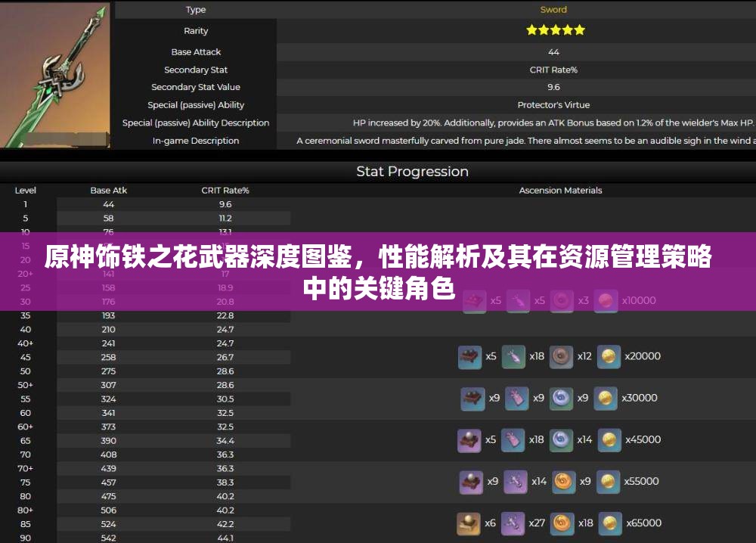The width and height of the screenshot is (756, 543).
Task: Click Base Atk value 307 at level 50+
Action: (x=108, y=385)
